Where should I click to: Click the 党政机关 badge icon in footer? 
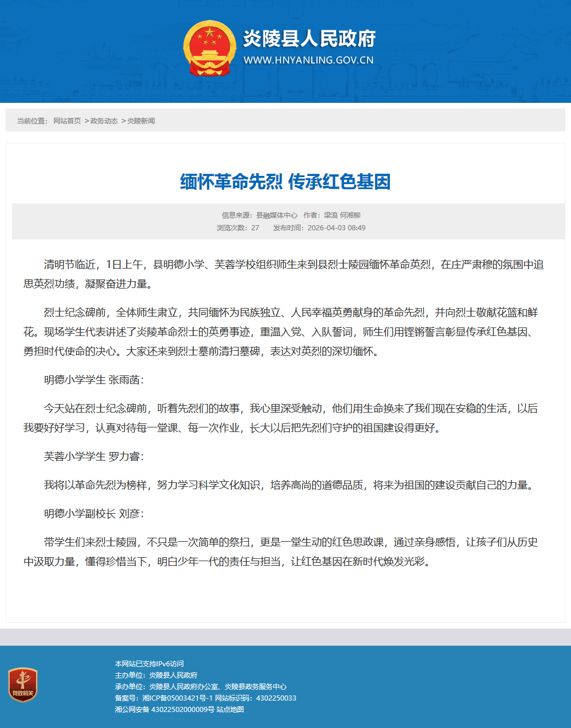23,685
